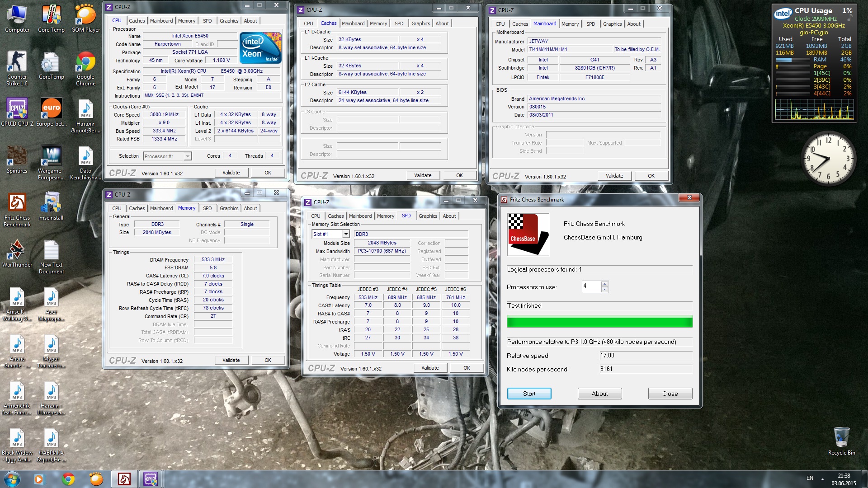Image resolution: width=868 pixels, height=488 pixels.
Task: Switch to Graphics tab in CPU window
Action: click(x=229, y=21)
